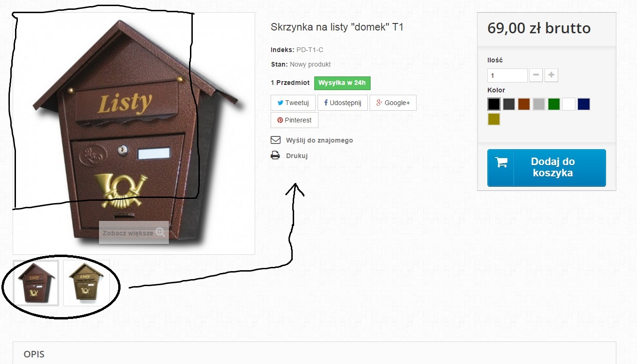637x364 pixels.
Task: Click the shopping cart icon on the blue button
Action: [501, 163]
